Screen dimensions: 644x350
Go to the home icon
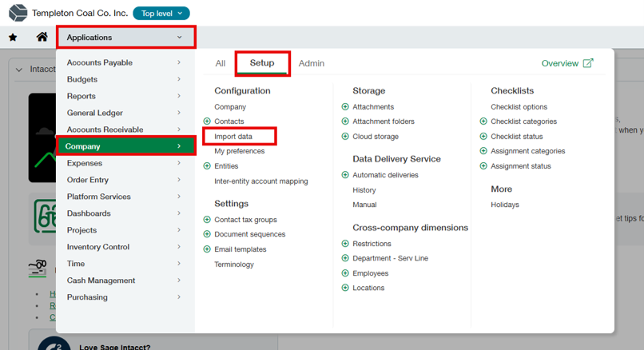pyautogui.click(x=42, y=37)
